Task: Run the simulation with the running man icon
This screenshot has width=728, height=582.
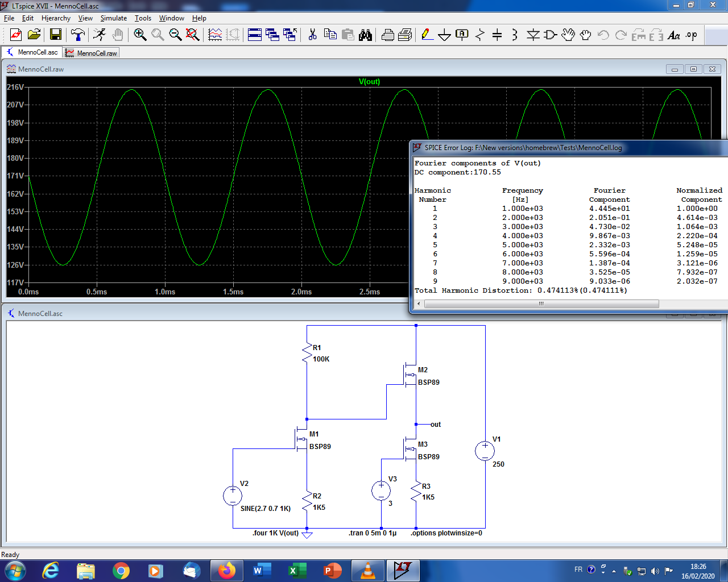Action: point(100,35)
